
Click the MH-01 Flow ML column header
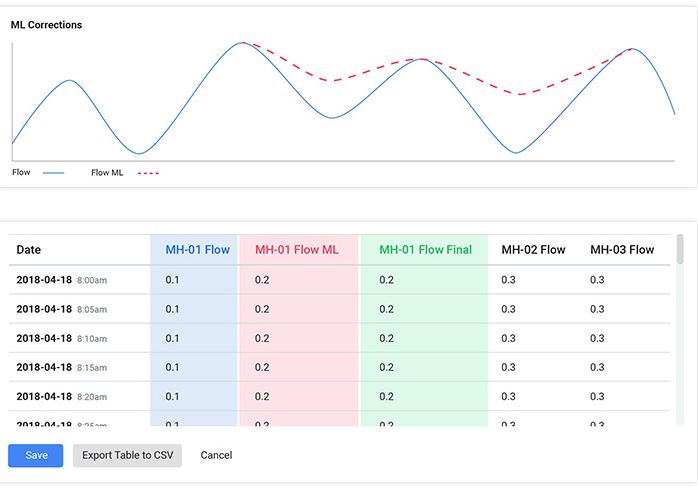(296, 250)
